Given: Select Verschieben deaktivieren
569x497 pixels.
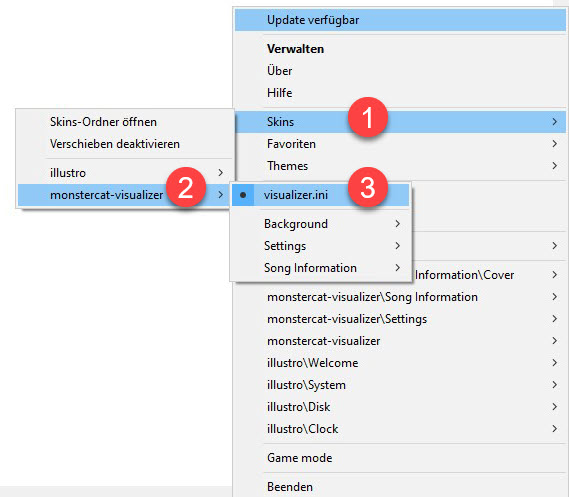Looking at the screenshot, I should [x=124, y=144].
